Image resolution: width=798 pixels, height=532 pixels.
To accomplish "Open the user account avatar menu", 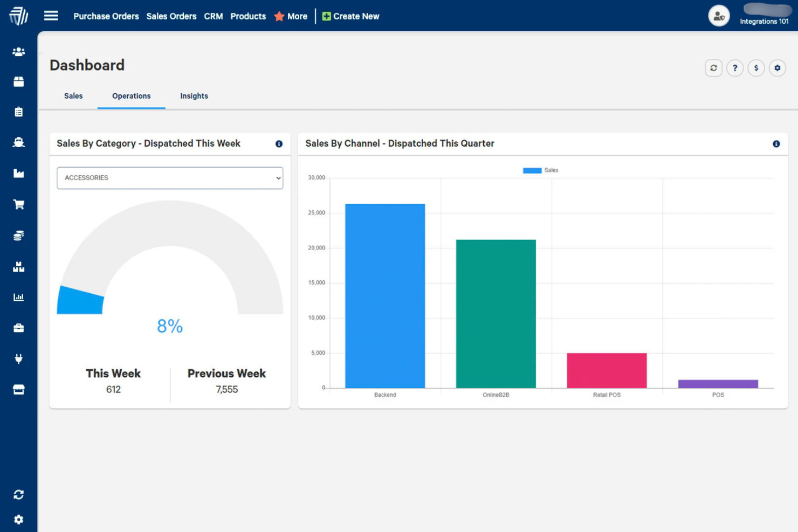I will click(719, 16).
